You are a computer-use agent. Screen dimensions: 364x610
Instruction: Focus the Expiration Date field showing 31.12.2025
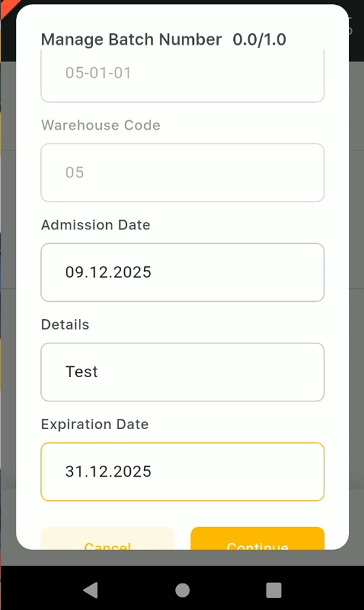[x=182, y=471]
